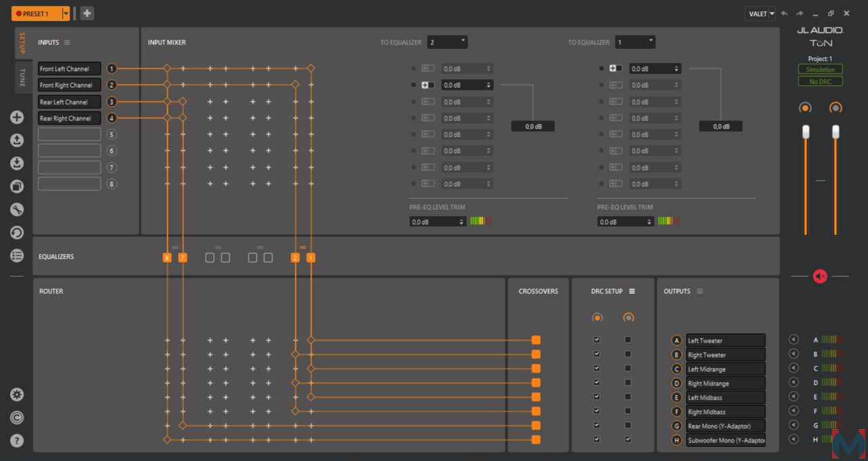Toggle first DRC checkbox for Left Tweeter

[x=597, y=340]
